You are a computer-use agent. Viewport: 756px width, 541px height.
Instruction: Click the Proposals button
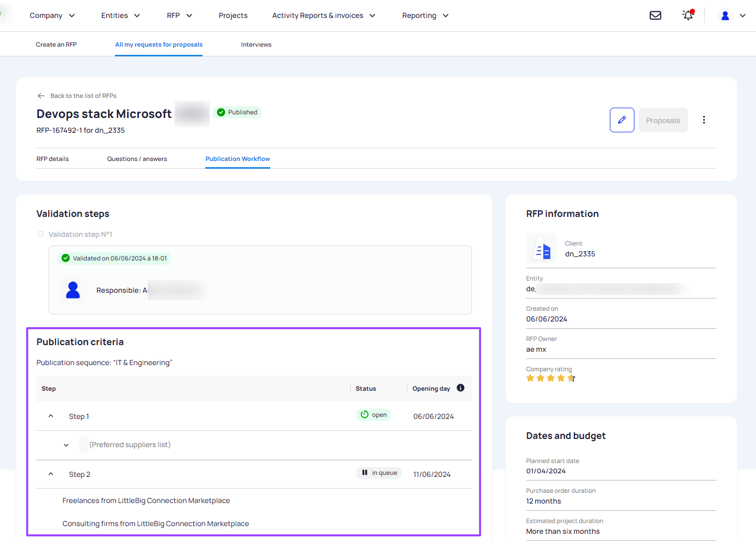click(663, 120)
